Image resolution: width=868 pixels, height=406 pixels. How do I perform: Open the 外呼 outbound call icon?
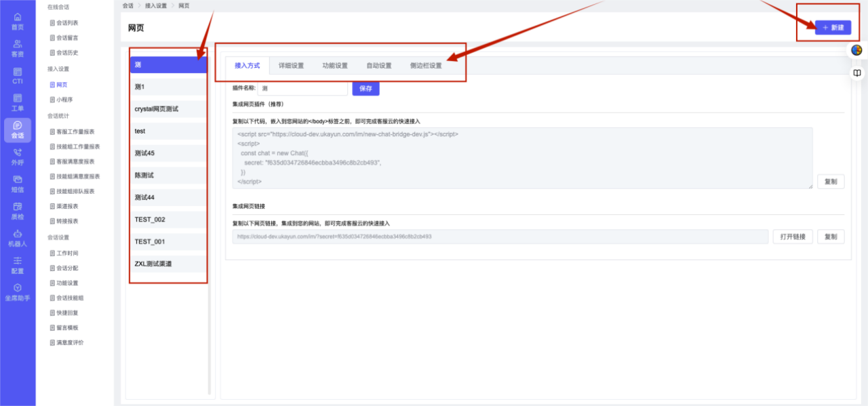[x=18, y=157]
